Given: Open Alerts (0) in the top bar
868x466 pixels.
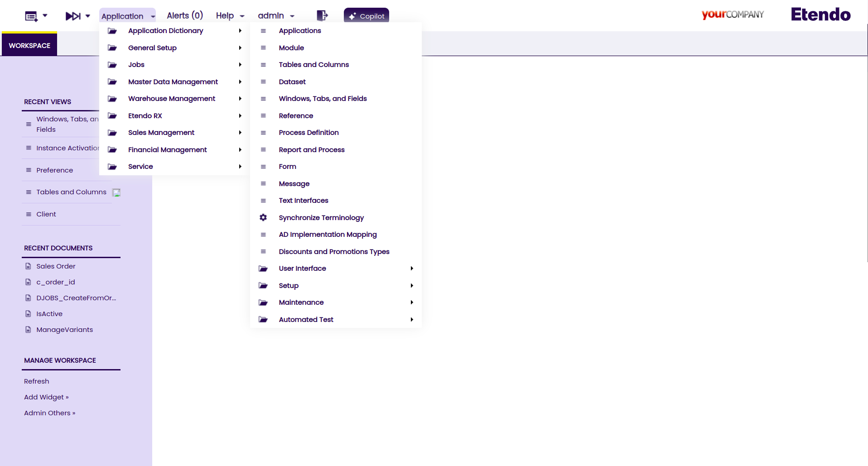Looking at the screenshot, I should pyautogui.click(x=185, y=15).
